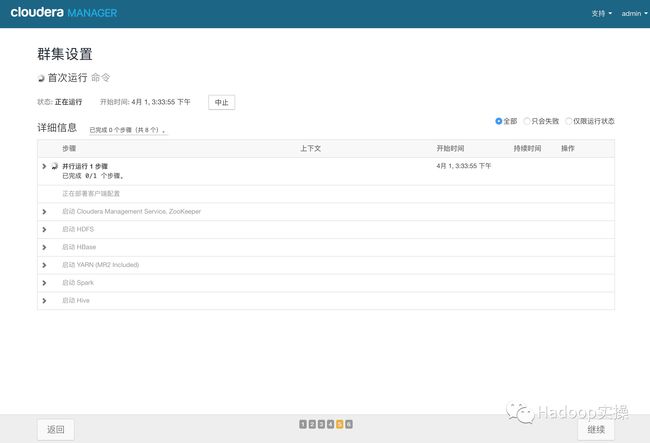This screenshot has height=443, width=650.
Task: Go to wizard step 4 badge
Action: (330, 424)
